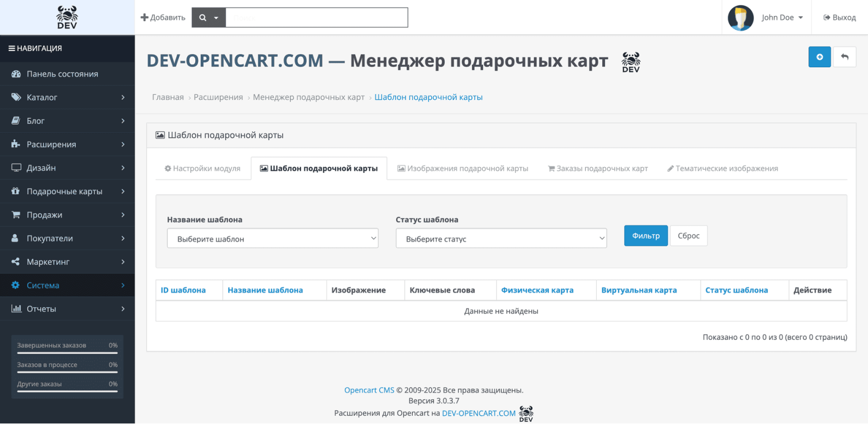
Task: Click the Каталог tags icon
Action: click(16, 97)
